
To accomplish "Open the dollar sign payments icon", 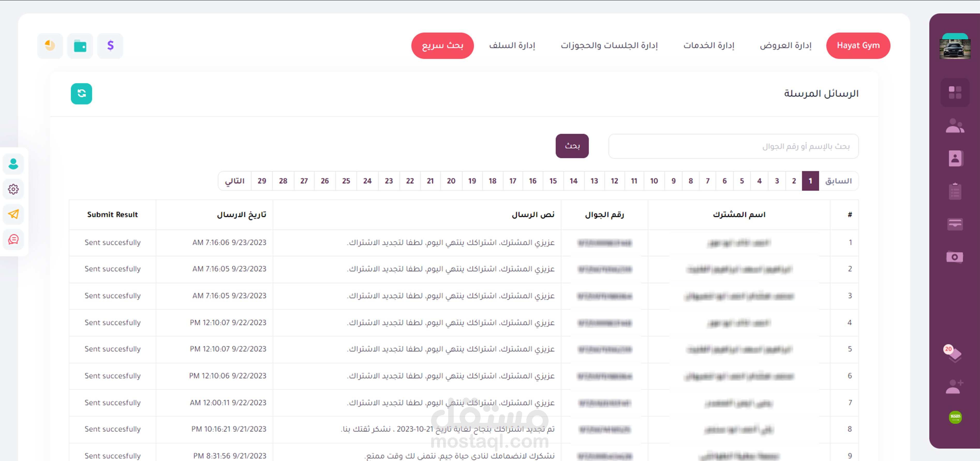I will point(110,45).
